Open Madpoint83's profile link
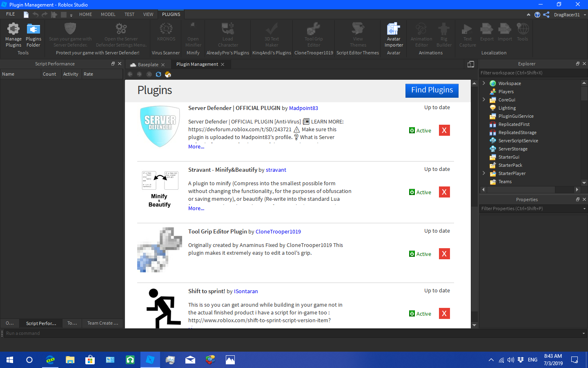The image size is (588, 368). [303, 108]
